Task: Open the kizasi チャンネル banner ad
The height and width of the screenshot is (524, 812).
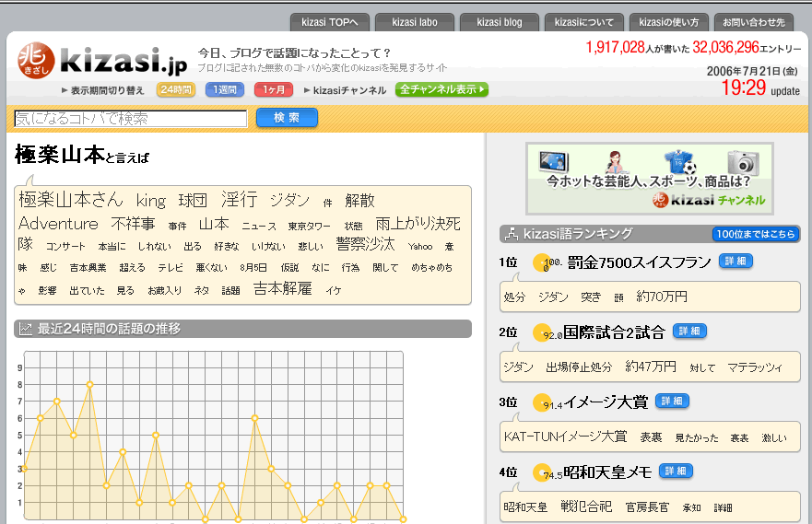Action: coord(650,179)
